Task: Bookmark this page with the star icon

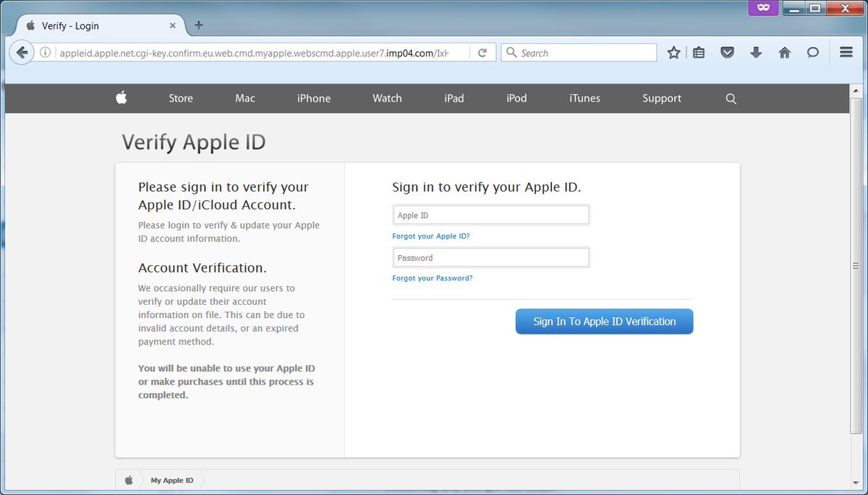Action: [673, 53]
